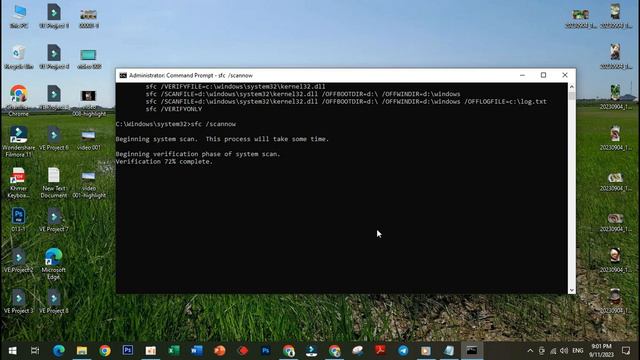Image resolution: width=640 pixels, height=360 pixels.
Task: Maximize the Command Prompt window
Action: coord(543,76)
